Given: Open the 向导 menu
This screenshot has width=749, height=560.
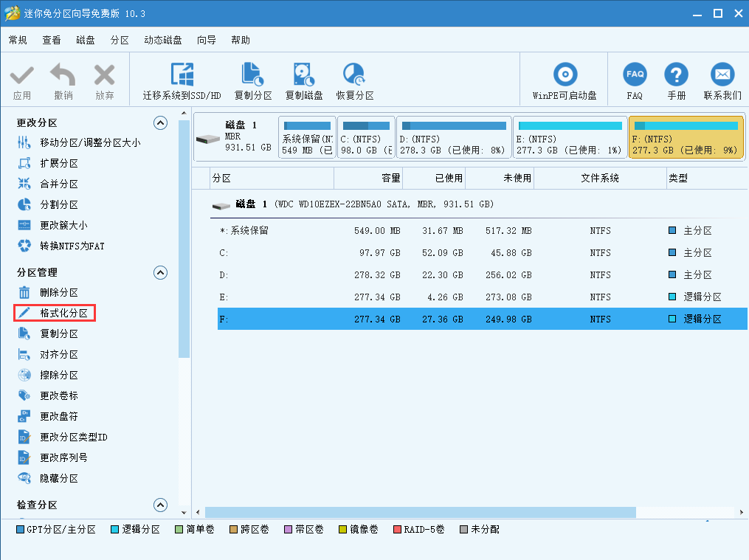Looking at the screenshot, I should pos(207,40).
